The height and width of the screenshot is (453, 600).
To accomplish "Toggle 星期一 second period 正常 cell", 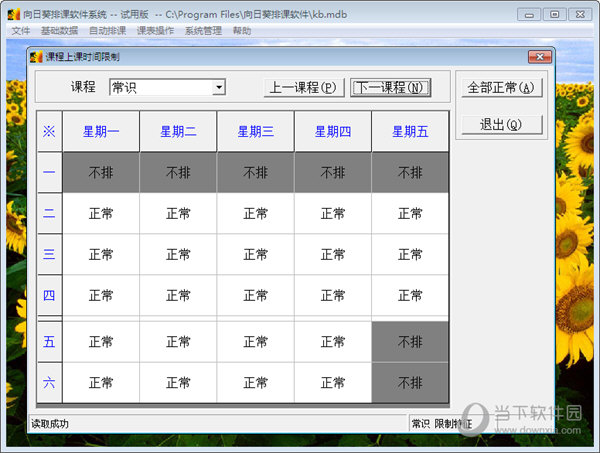I will (101, 213).
